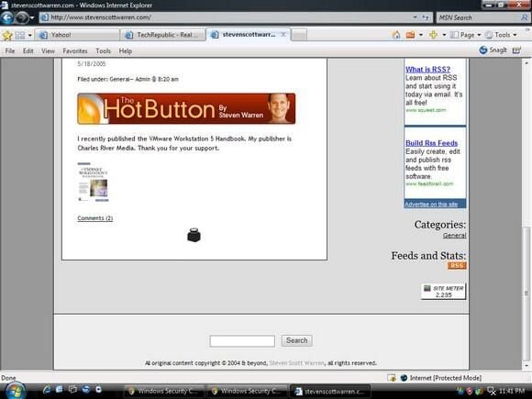Image resolution: width=532 pixels, height=399 pixels.
Task: Open the Comments (2) link
Action: pyautogui.click(x=95, y=218)
